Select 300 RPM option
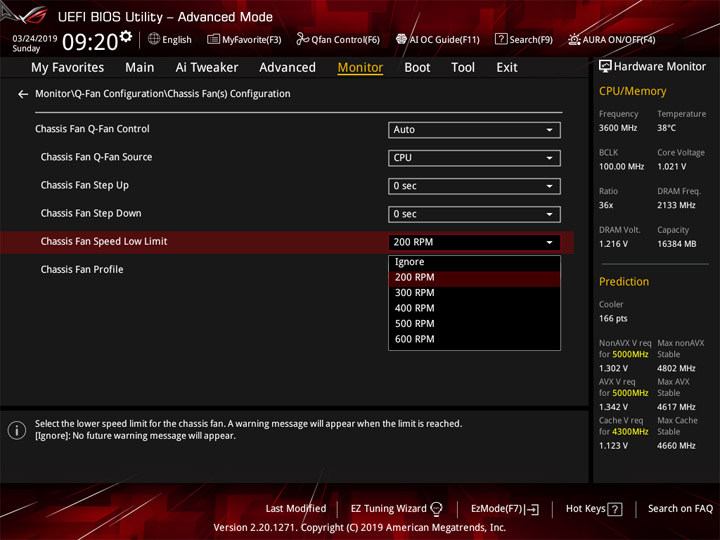 tap(474, 293)
